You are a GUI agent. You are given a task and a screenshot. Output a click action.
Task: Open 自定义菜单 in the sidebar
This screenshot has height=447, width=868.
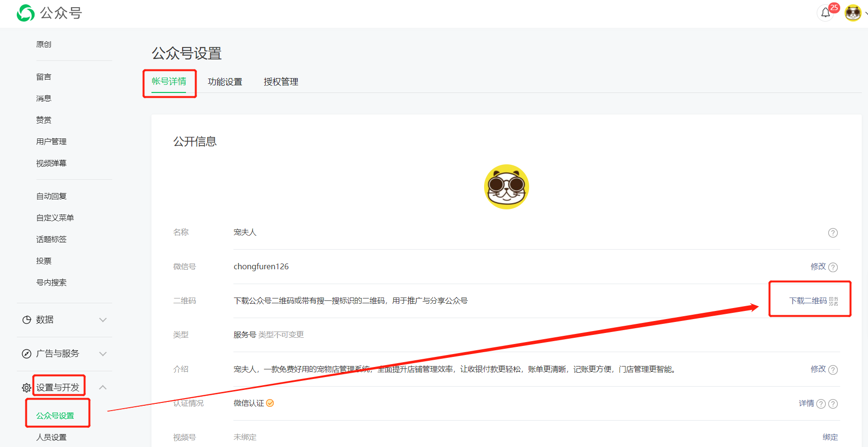(55, 218)
